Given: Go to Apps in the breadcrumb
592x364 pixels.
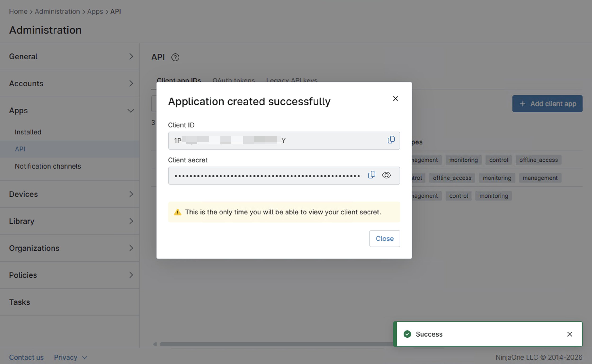Looking at the screenshot, I should click(95, 12).
